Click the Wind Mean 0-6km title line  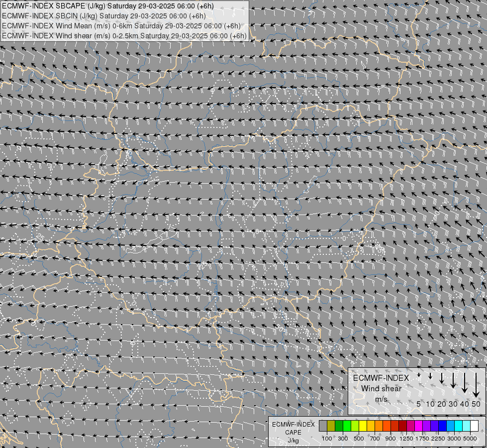point(121,26)
